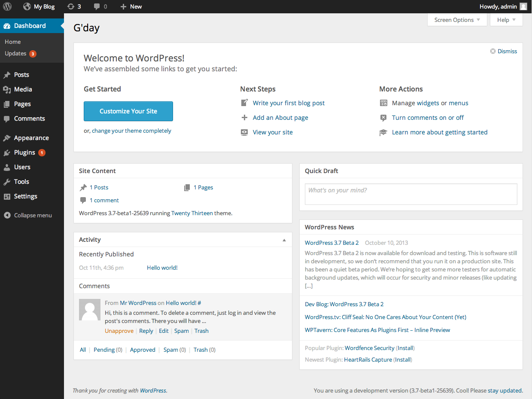
Task: Click the pushpin icon next to 1 Posts
Action: click(83, 188)
